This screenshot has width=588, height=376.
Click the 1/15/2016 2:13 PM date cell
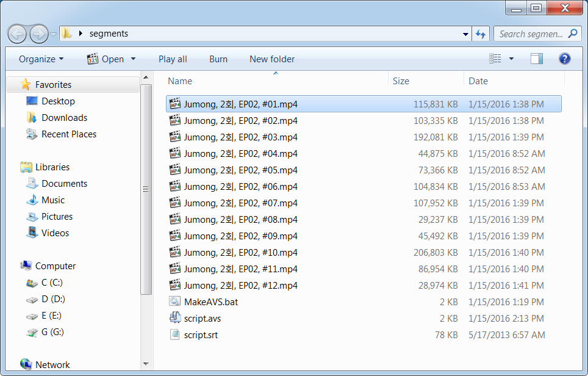pyautogui.click(x=506, y=318)
